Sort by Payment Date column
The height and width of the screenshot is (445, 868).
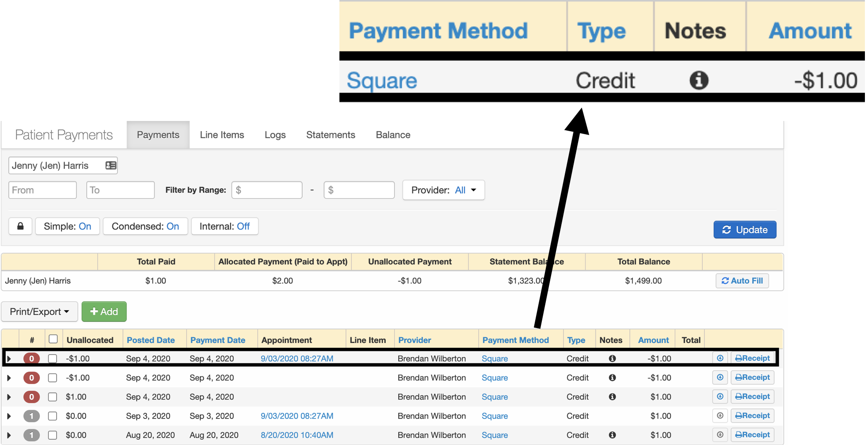tap(217, 340)
